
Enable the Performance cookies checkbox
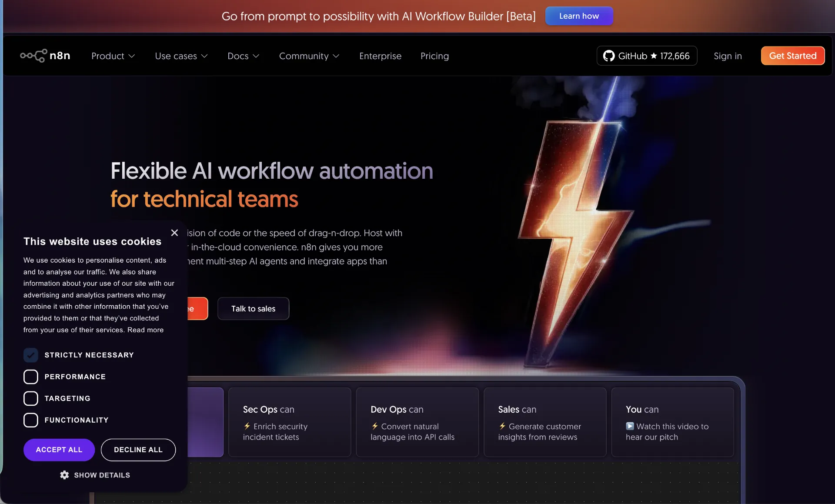pos(31,377)
